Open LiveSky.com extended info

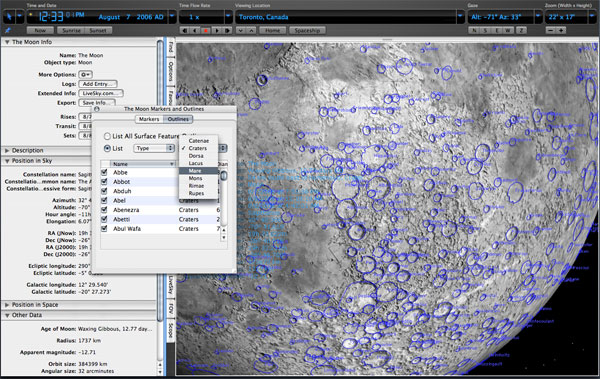101,93
